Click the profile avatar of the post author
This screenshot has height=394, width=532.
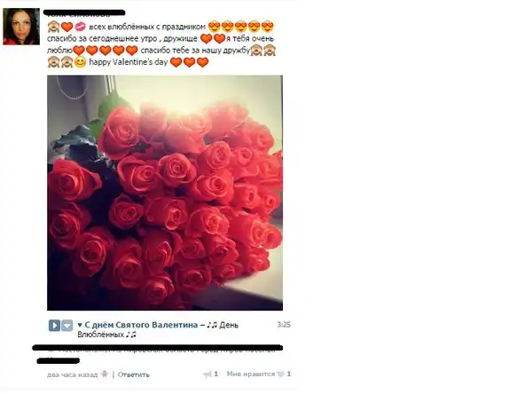coord(21,27)
